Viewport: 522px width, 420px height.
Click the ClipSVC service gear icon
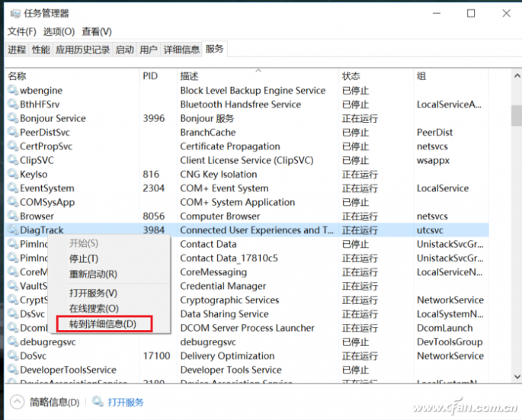[13, 160]
